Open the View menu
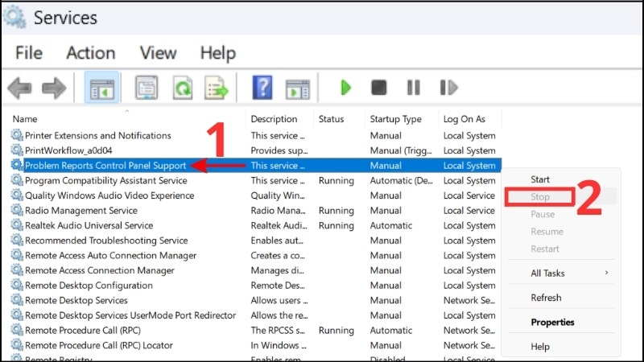The width and height of the screenshot is (644, 362). [158, 53]
